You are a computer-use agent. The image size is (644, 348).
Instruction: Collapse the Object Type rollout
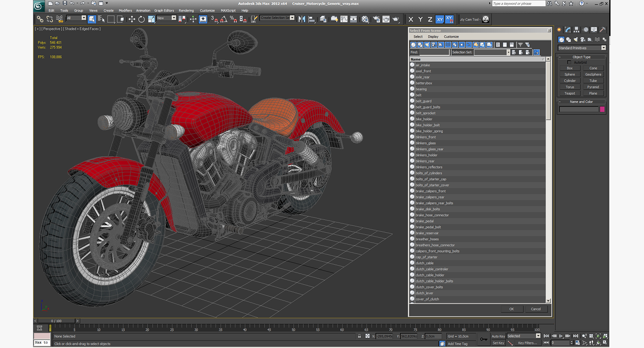(581, 57)
